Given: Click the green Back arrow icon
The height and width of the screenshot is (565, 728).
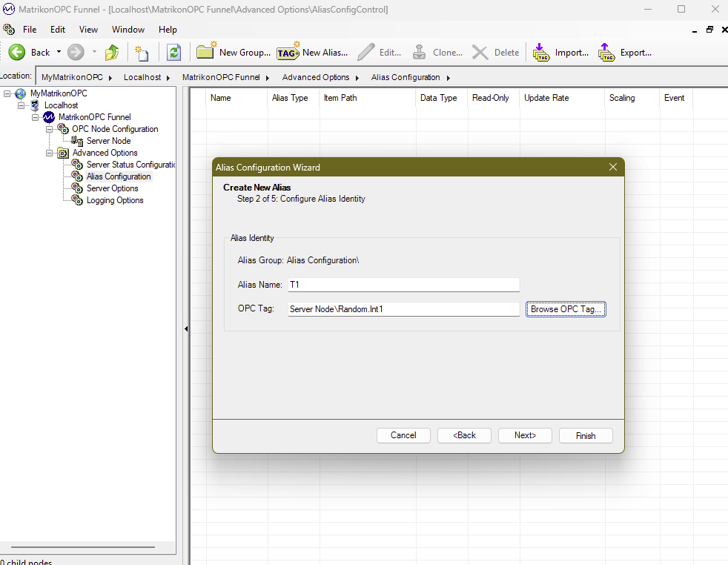Looking at the screenshot, I should tap(17, 52).
